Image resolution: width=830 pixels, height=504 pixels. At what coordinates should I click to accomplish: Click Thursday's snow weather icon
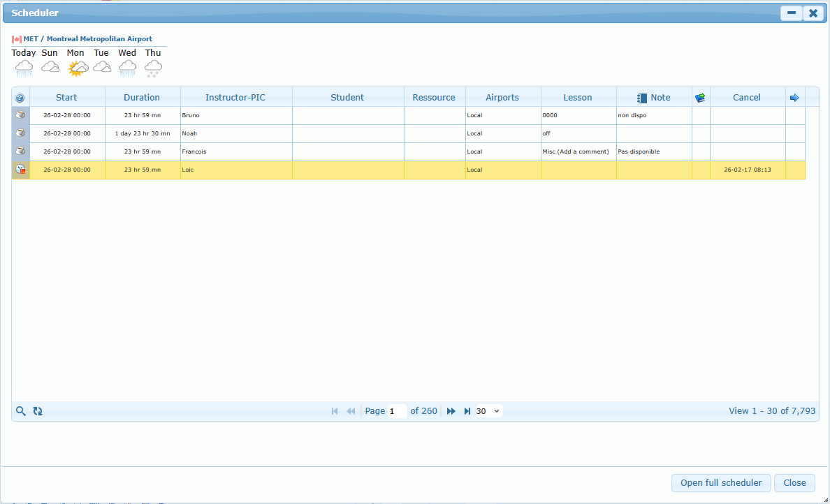coord(153,68)
